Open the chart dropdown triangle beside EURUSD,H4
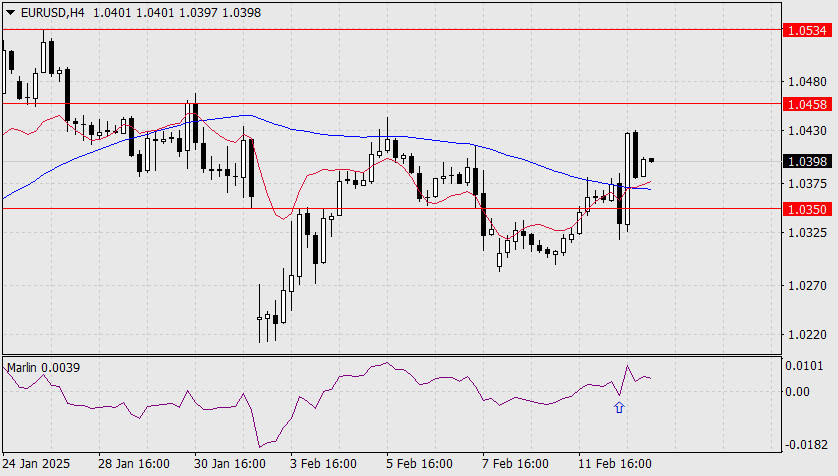 10,13
